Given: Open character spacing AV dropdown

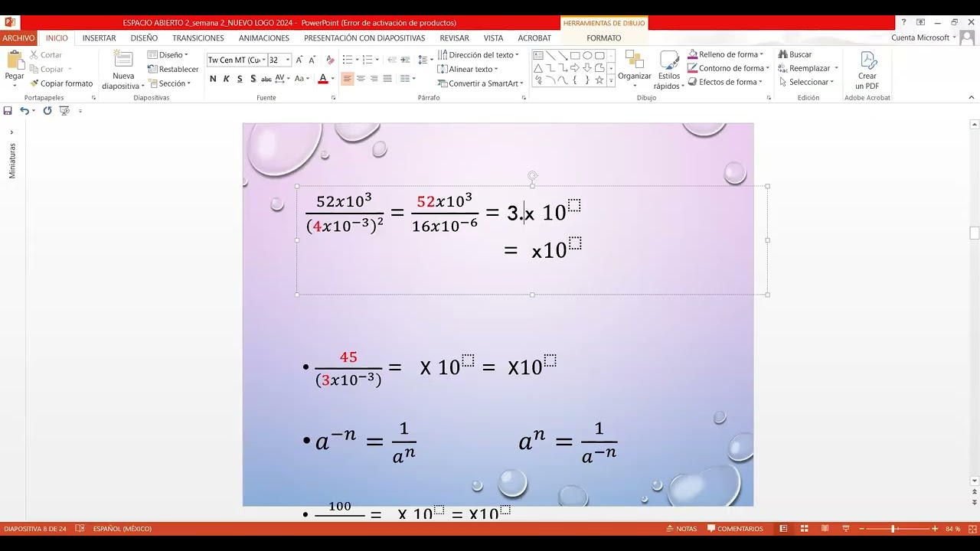Looking at the screenshot, I should (283, 79).
